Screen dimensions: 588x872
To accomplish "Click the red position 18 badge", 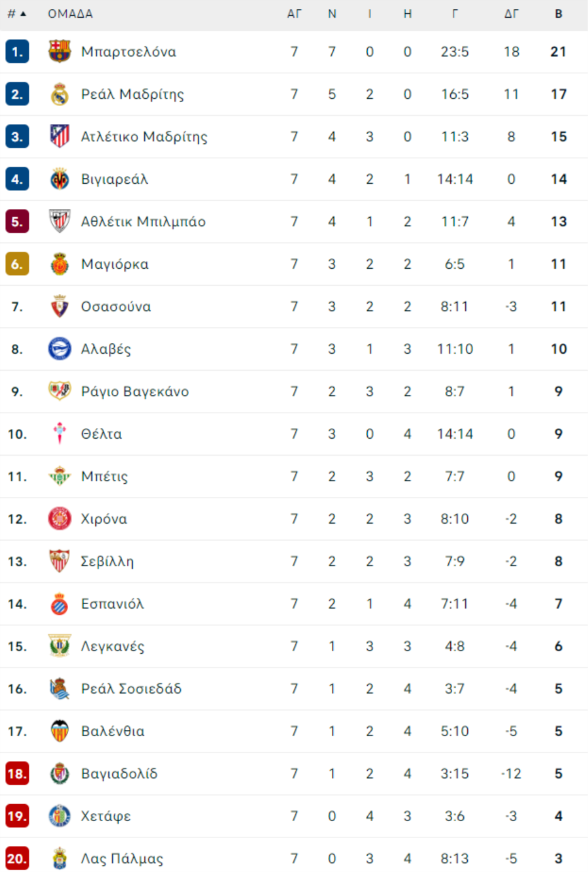I will coord(17,774).
